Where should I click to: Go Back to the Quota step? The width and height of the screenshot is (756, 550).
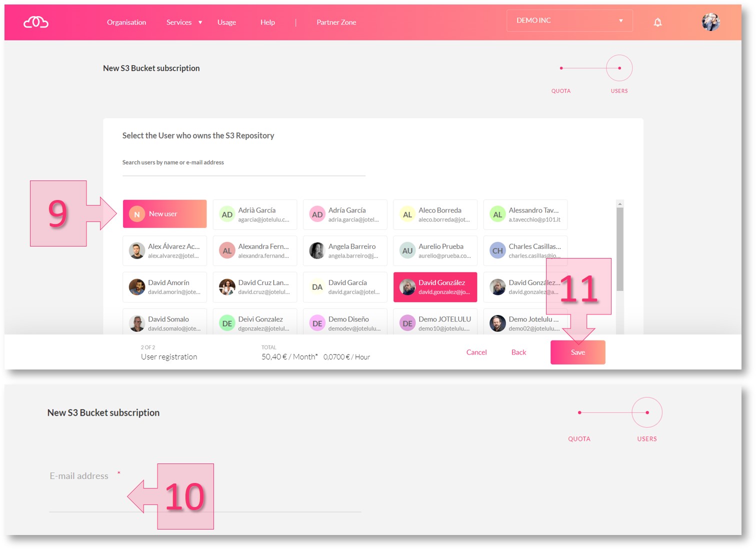tap(518, 352)
